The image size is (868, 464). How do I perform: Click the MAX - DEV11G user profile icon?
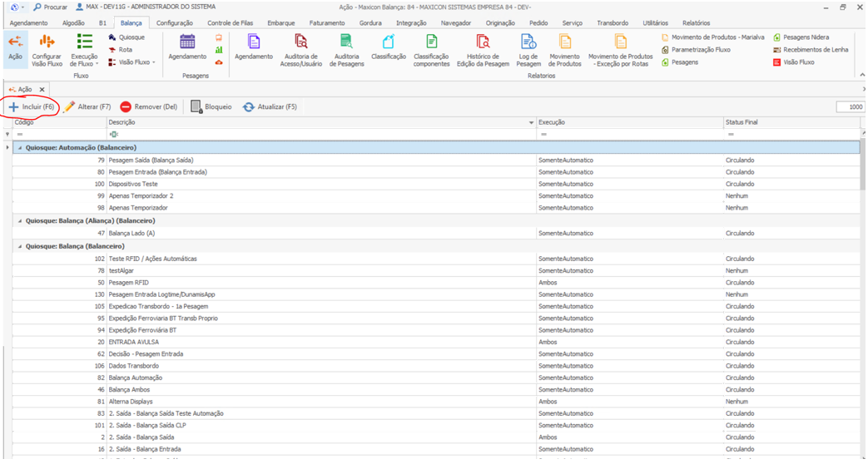click(80, 7)
